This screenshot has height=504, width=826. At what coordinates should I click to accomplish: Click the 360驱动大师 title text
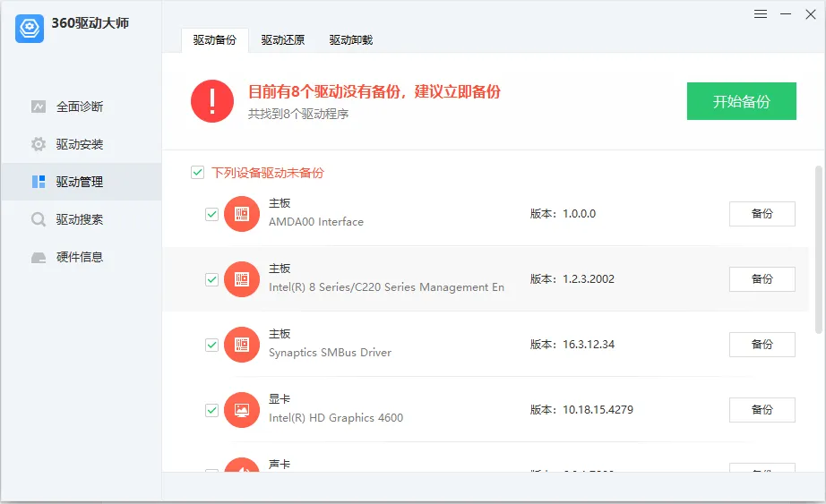click(90, 23)
